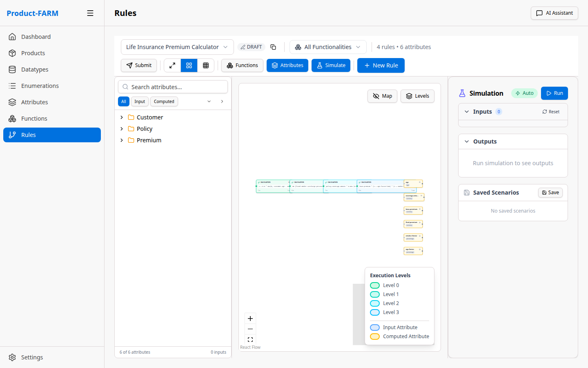Click the New Rule button

click(381, 65)
